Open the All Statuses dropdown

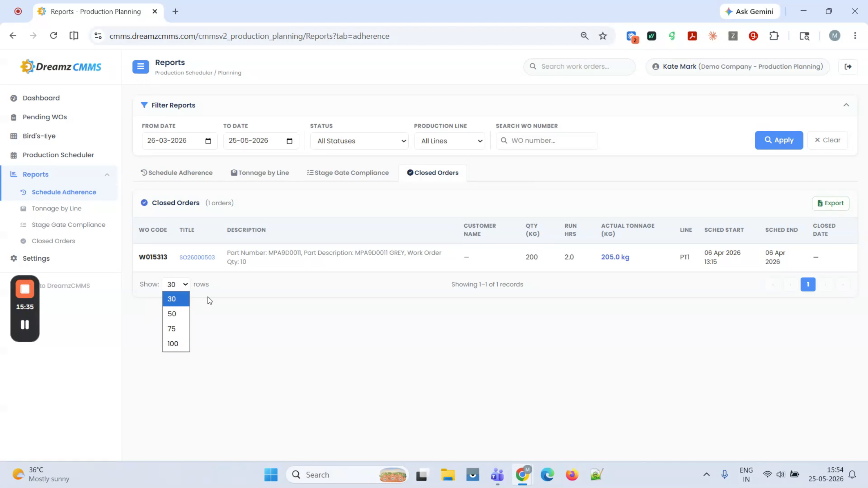click(x=359, y=141)
